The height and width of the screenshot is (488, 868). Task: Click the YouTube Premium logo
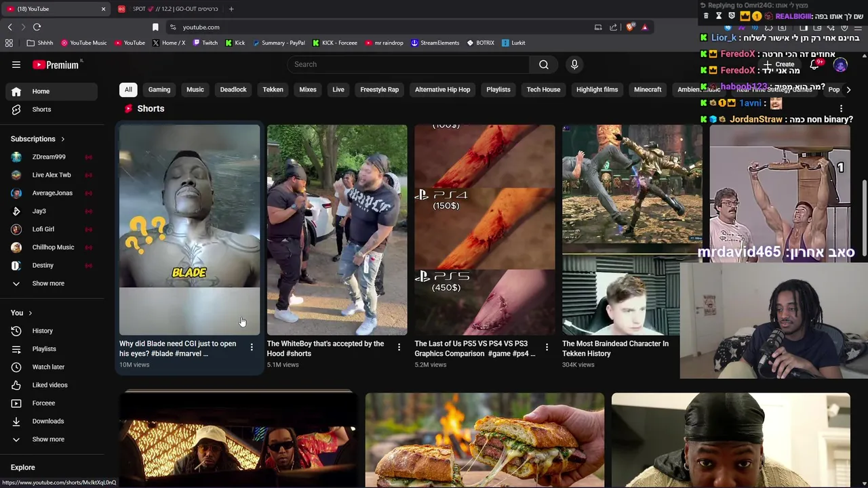(57, 64)
